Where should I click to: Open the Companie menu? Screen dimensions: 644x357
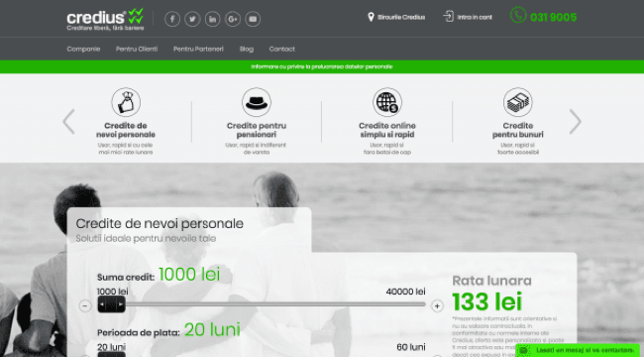point(83,49)
